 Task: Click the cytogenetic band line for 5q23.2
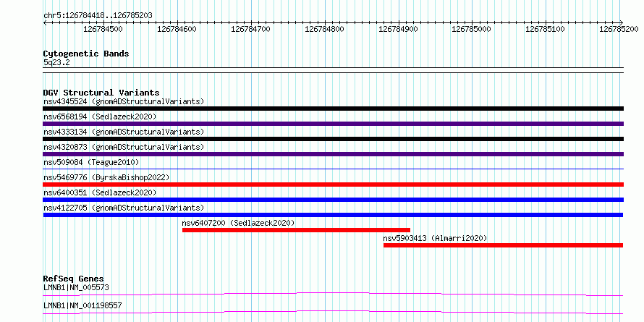pyautogui.click(x=333, y=70)
